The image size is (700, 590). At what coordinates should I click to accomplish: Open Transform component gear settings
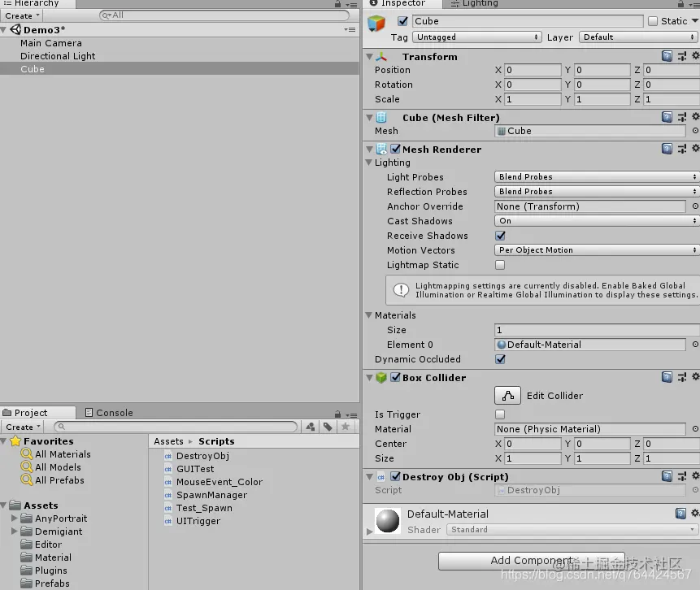point(695,56)
